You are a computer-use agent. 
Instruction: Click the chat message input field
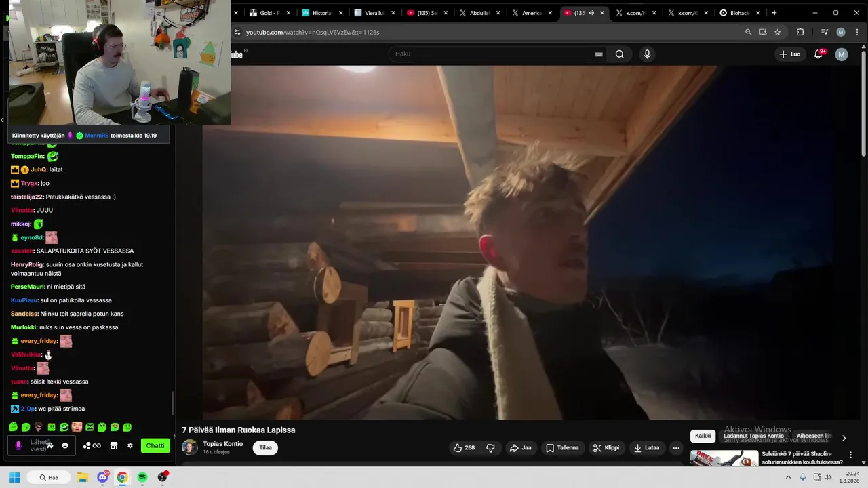point(40,445)
